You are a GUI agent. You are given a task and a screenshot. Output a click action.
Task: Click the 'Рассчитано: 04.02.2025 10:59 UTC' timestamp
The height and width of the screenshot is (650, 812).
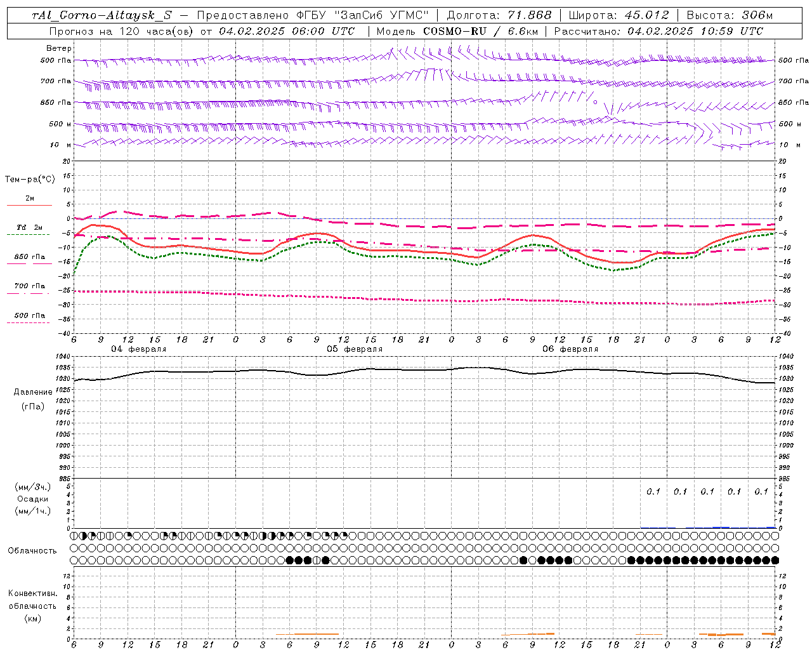tap(658, 30)
